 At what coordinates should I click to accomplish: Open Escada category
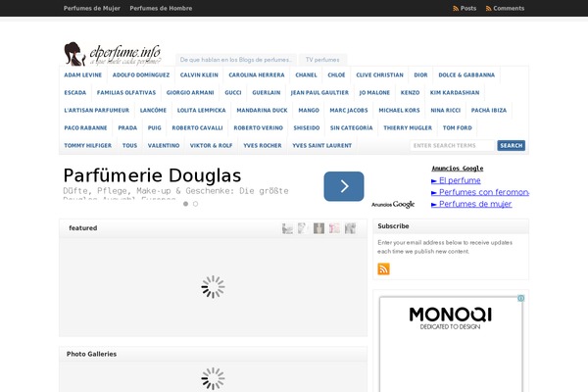pos(75,93)
